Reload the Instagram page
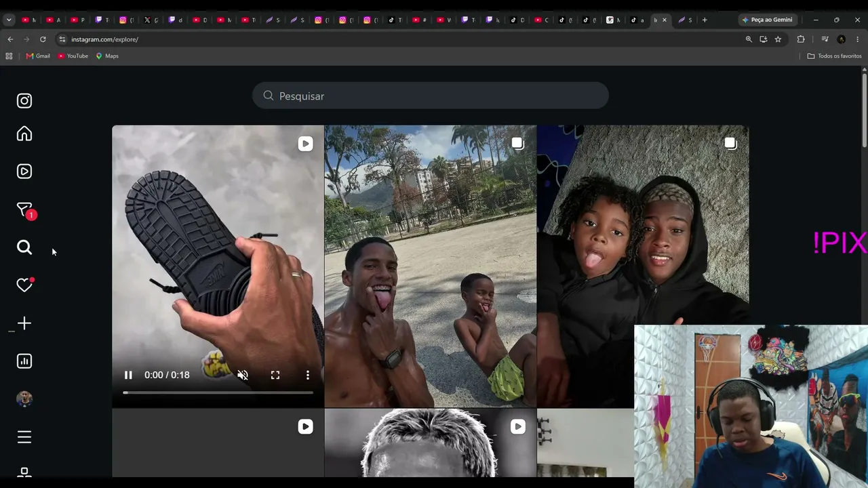 pyautogui.click(x=43, y=39)
